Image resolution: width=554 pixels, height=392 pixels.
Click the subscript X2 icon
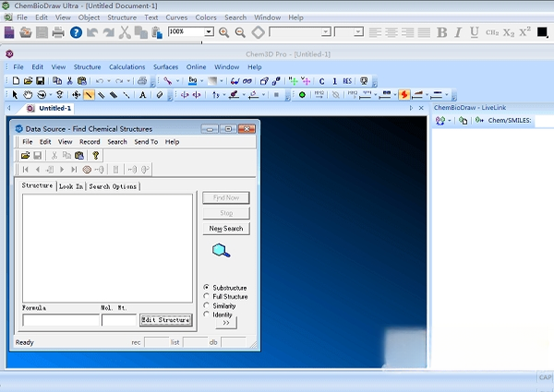tap(509, 33)
